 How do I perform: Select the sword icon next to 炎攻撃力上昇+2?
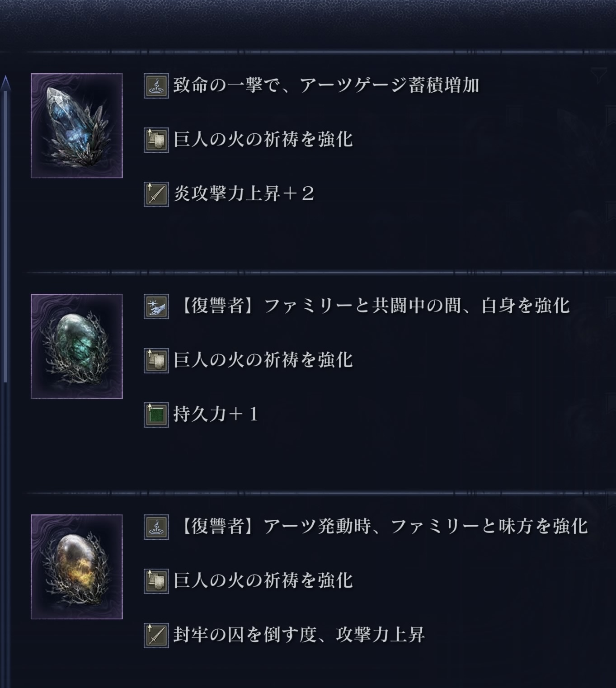156,194
